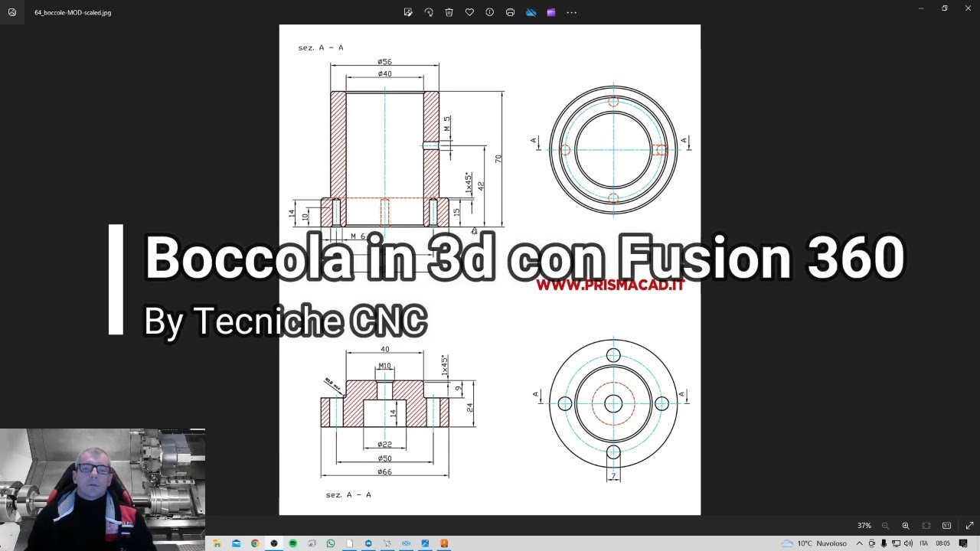Mark image as favorite with the heart icon
980x551 pixels.
point(469,12)
